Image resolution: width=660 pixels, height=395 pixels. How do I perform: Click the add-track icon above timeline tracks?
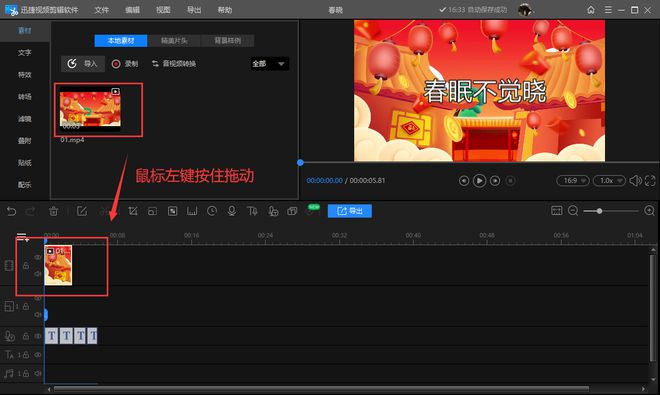point(22,237)
